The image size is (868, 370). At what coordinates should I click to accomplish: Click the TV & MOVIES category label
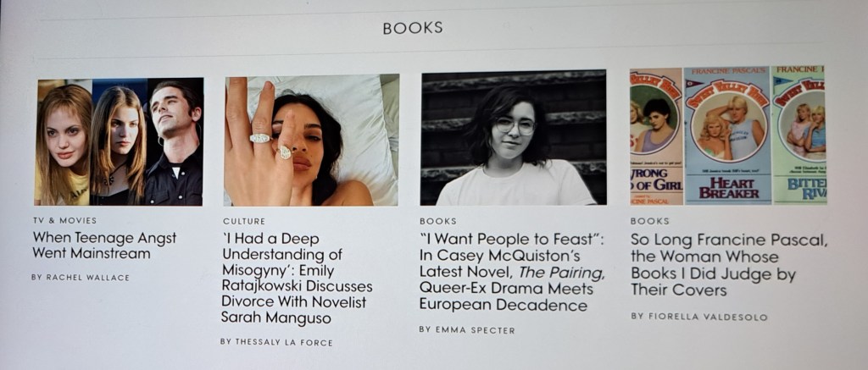click(64, 220)
